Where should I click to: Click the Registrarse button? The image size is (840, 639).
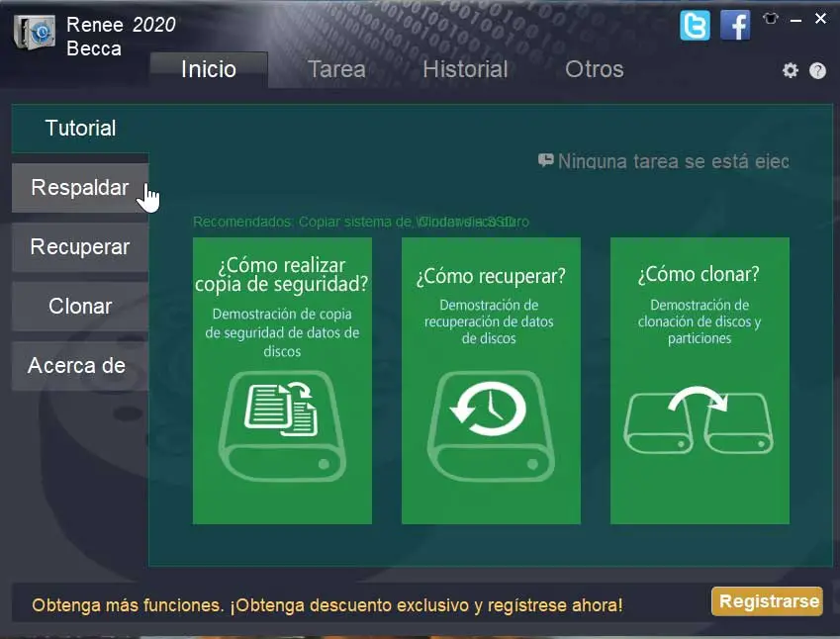point(767,601)
